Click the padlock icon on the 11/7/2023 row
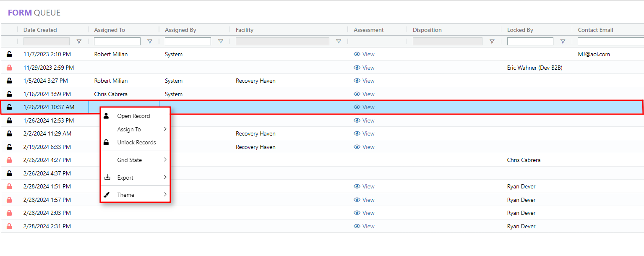644x256 pixels. (9, 54)
